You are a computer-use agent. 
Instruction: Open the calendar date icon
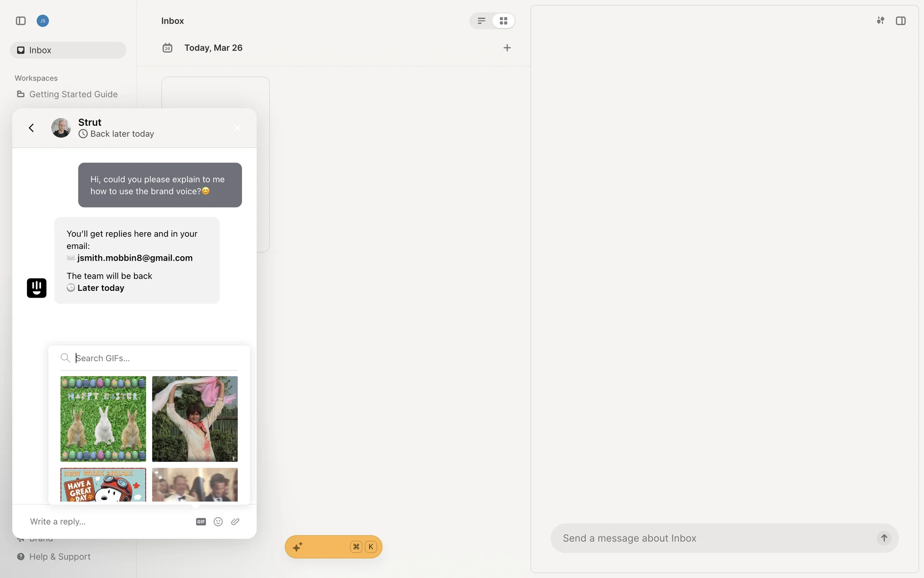(x=167, y=48)
